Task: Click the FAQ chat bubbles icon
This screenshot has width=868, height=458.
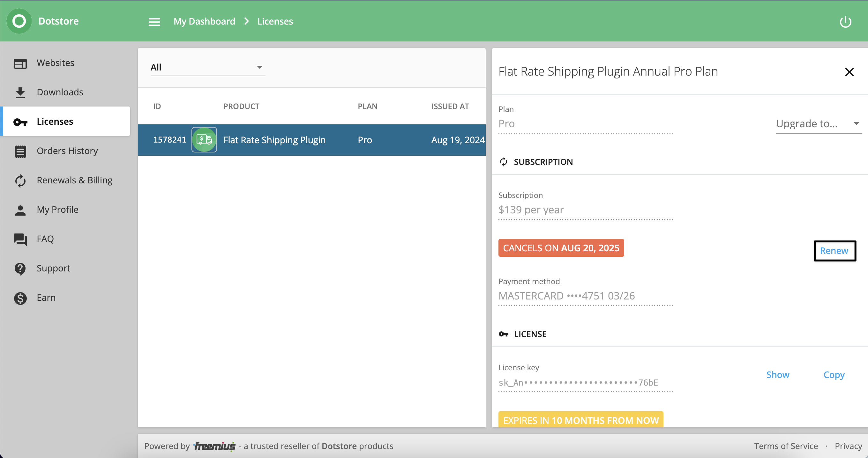Action: 20,240
